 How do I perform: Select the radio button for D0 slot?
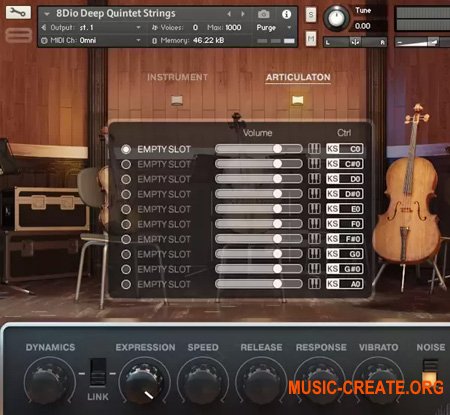(126, 179)
